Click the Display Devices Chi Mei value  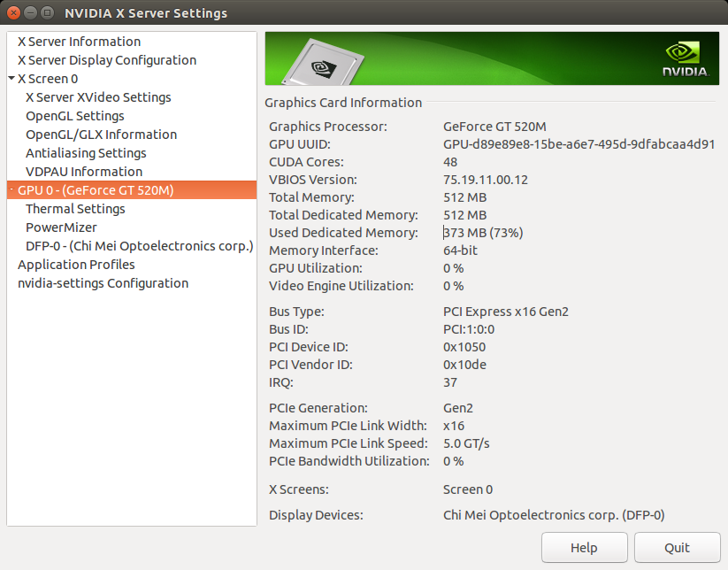pos(554,515)
